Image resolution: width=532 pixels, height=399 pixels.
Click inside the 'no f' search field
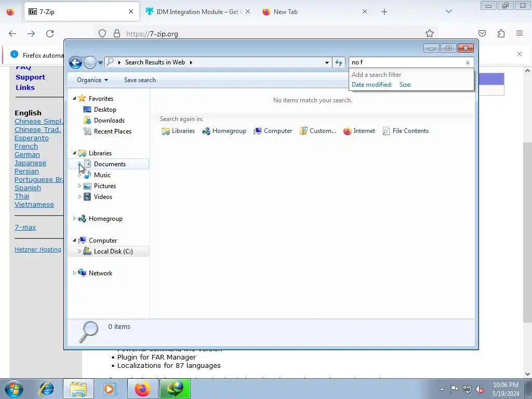click(x=407, y=62)
